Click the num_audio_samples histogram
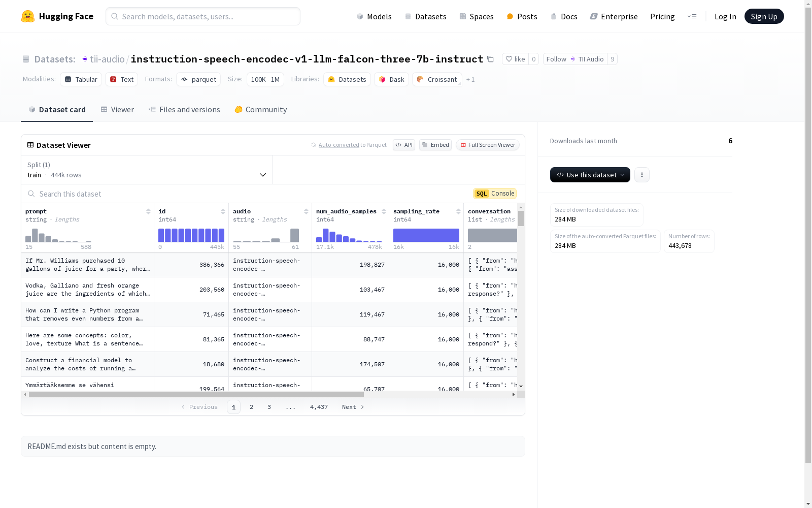This screenshot has height=508, width=812. tap(349, 235)
